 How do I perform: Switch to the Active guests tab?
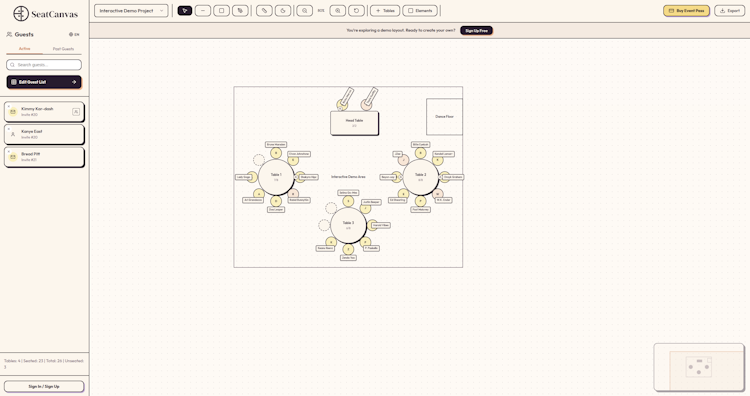pyautogui.click(x=24, y=49)
